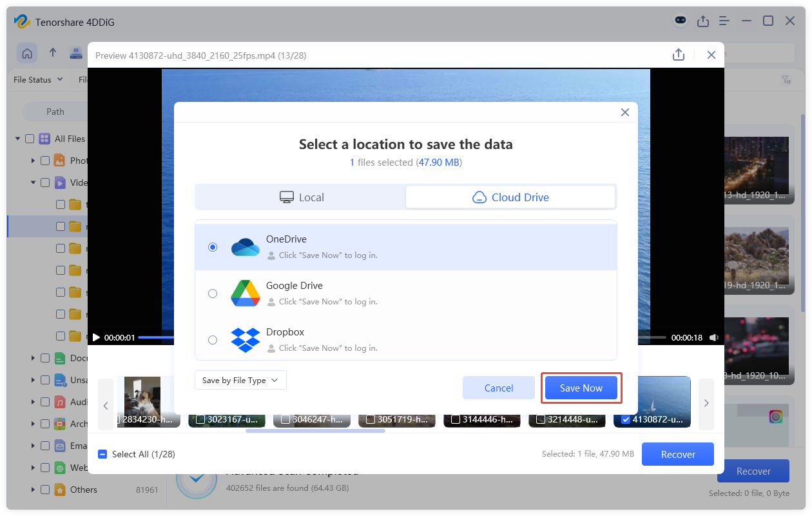Click the Home icon in the toolbar

[27, 53]
